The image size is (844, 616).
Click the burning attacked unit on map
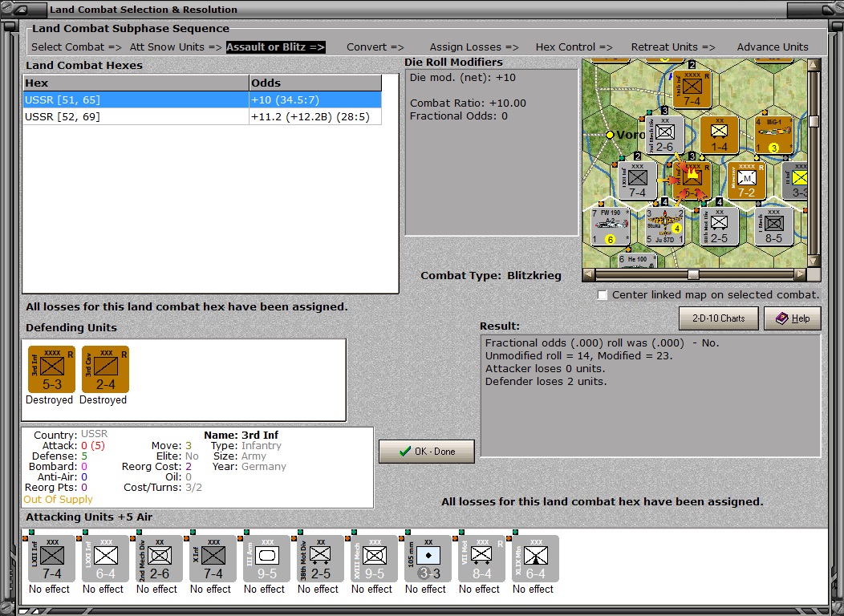point(692,180)
